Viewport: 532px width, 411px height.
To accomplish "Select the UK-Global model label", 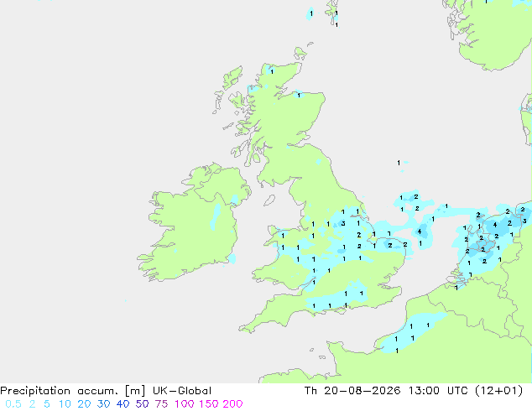I will click(x=182, y=391).
